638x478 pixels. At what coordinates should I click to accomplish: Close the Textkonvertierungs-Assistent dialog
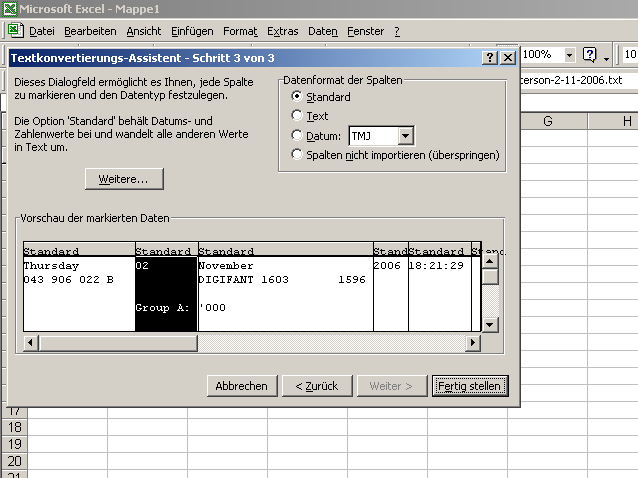click(508, 58)
